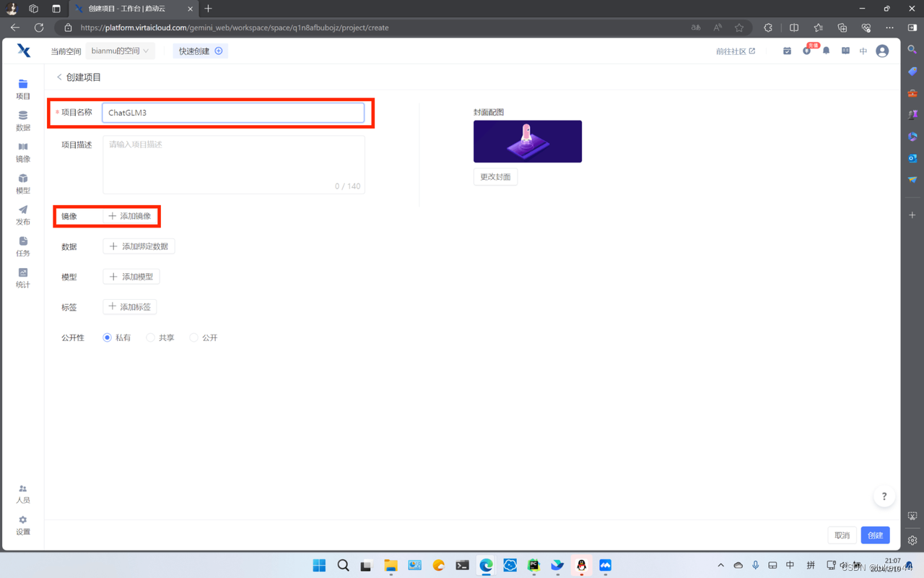Viewport: 924px width, 578px height.
Task: Click the cover image thumbnail
Action: tap(528, 142)
